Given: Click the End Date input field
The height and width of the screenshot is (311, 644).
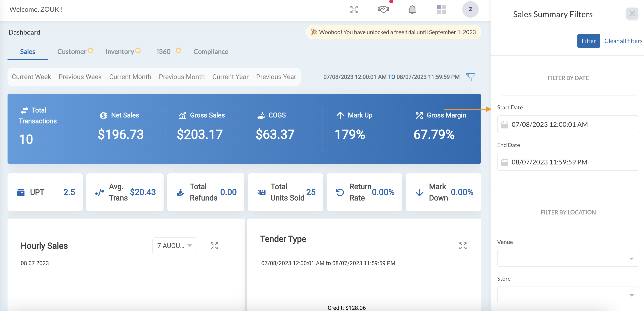Looking at the screenshot, I should tap(568, 162).
